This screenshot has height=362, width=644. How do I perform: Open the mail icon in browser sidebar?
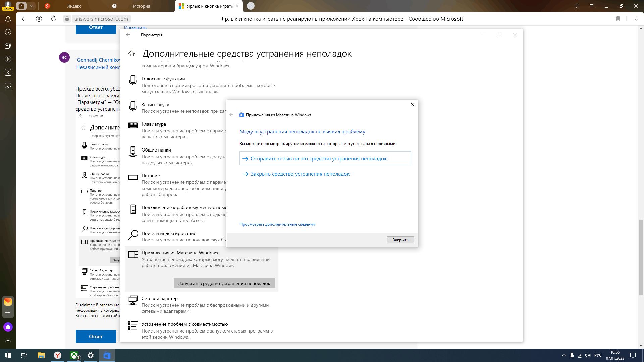(x=8, y=302)
